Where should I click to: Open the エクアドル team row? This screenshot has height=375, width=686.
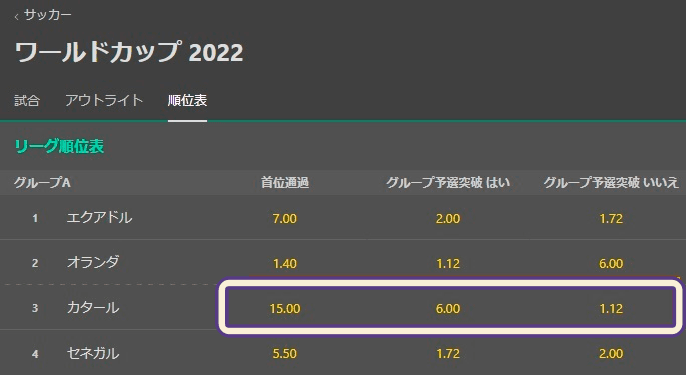pyautogui.click(x=343, y=217)
